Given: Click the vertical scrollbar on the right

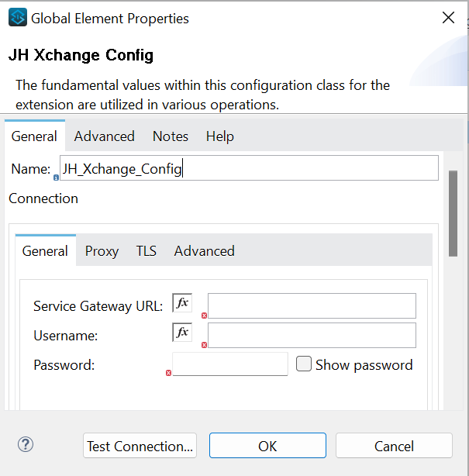Looking at the screenshot, I should click(x=453, y=213).
